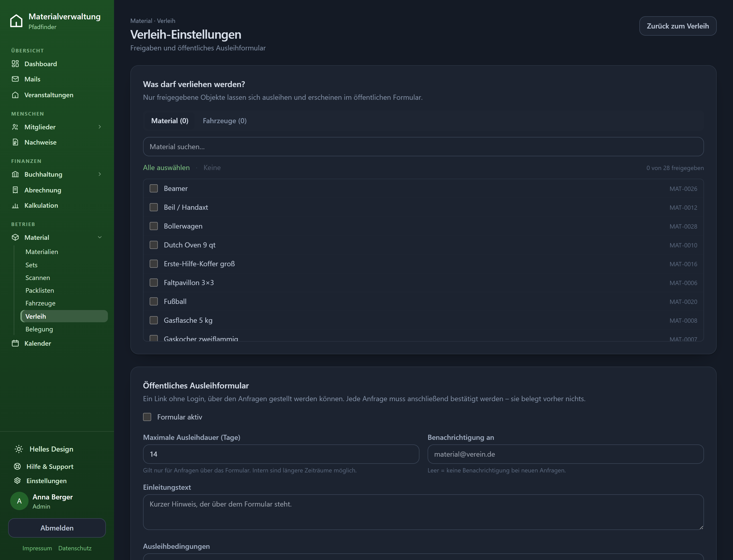Click the Zurück zum Verleih button

click(x=678, y=26)
